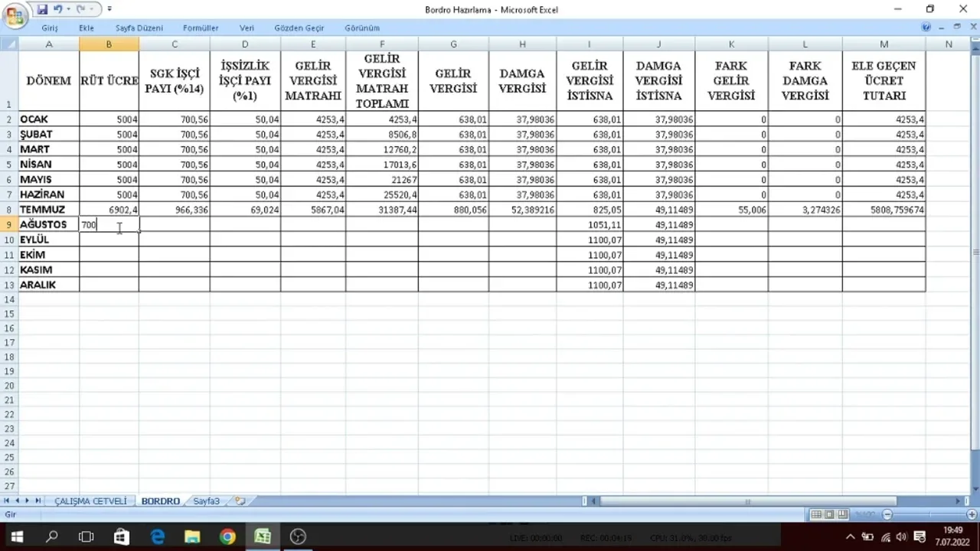Click the ELE GEÇEN ÜCRET TUTARI header
The height and width of the screenshot is (551, 980).
tap(884, 81)
